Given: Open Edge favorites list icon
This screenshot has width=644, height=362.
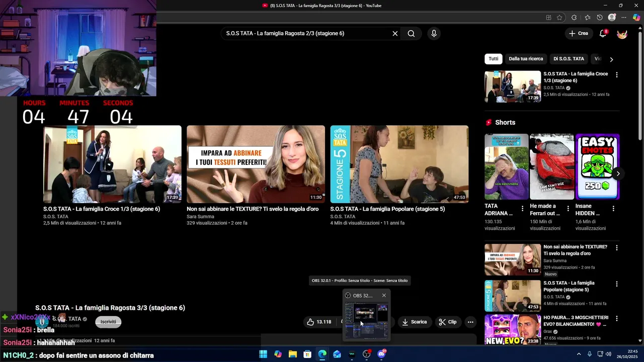Looking at the screenshot, I should tap(587, 18).
